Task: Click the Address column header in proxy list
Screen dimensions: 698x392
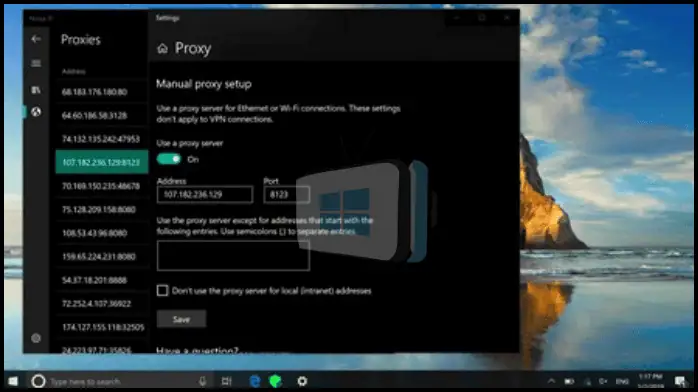Action: click(73, 72)
